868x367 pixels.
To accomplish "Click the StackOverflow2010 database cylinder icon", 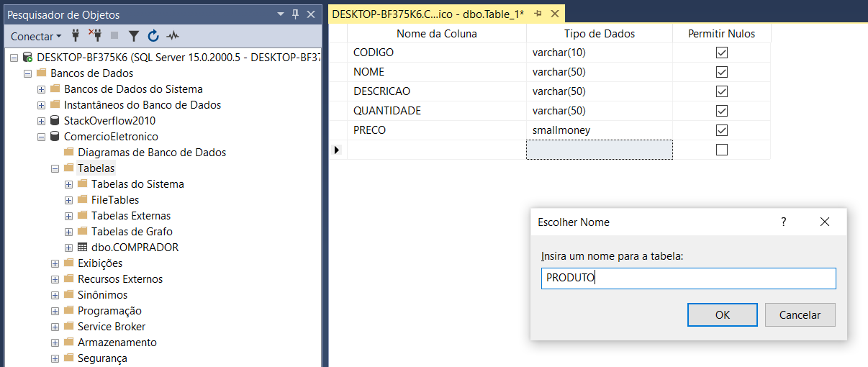I will [55, 120].
